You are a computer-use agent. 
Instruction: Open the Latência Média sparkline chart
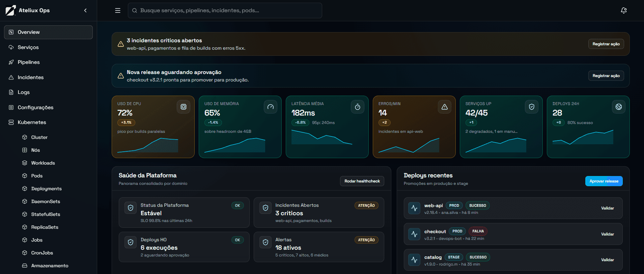[322, 137]
